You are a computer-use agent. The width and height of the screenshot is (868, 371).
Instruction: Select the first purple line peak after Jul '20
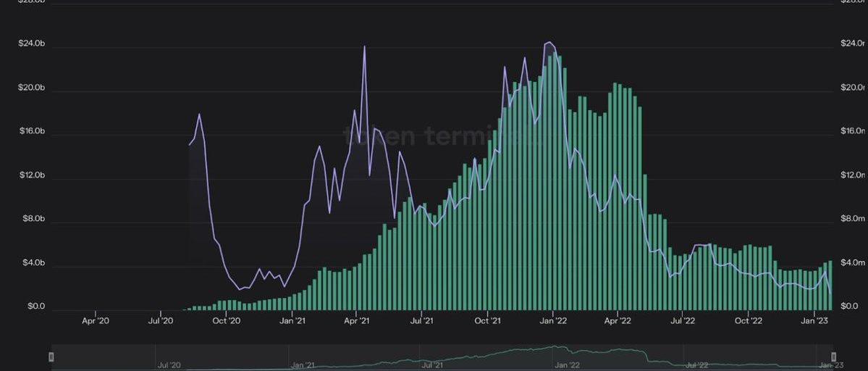(x=199, y=114)
